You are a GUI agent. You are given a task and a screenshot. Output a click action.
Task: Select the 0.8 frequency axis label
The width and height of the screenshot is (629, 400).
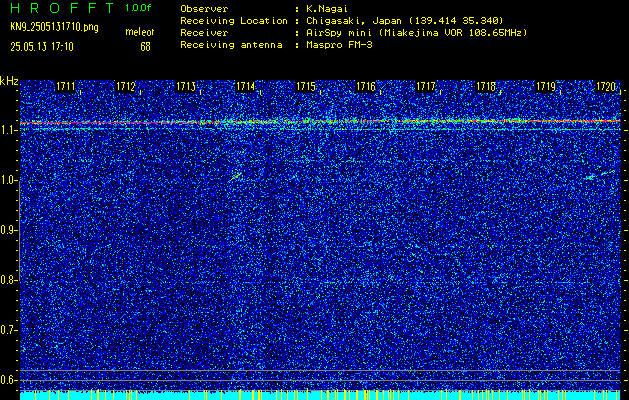click(x=8, y=280)
